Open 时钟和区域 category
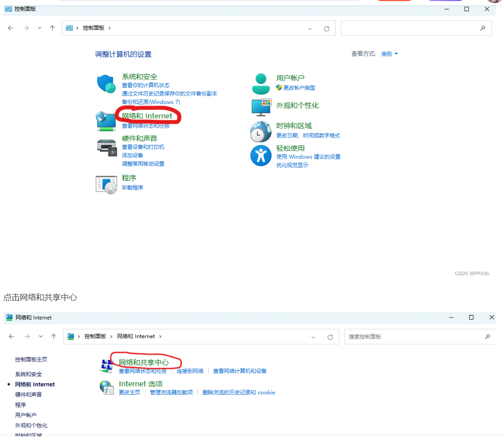The height and width of the screenshot is (443, 504). 294,126
